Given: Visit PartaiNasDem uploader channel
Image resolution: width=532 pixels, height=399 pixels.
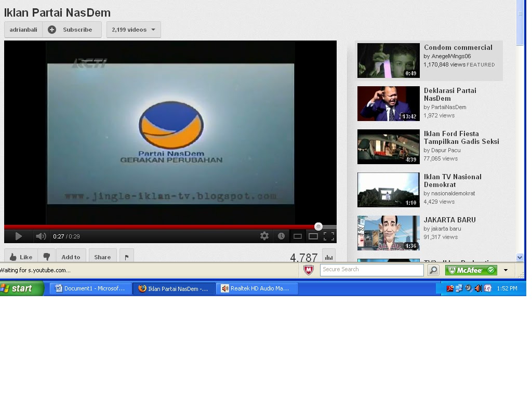Looking at the screenshot, I should pyautogui.click(x=448, y=107).
